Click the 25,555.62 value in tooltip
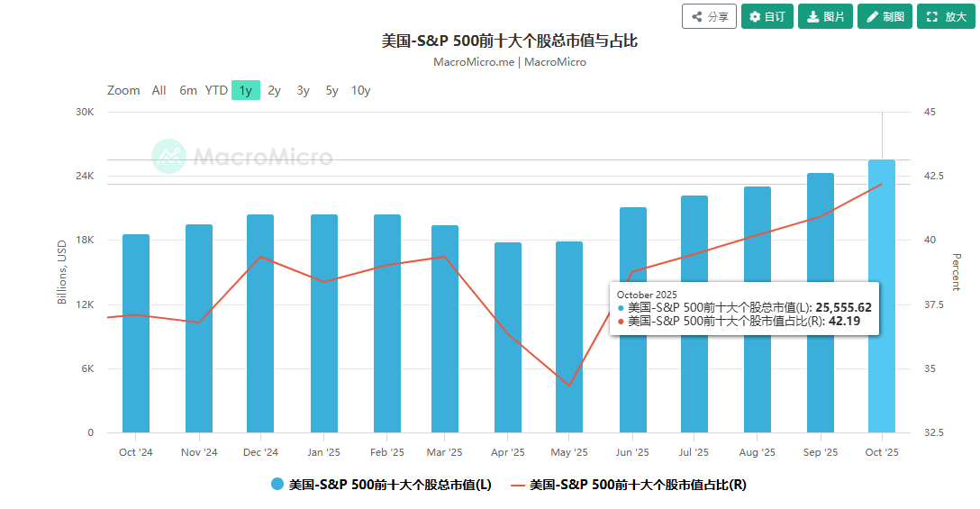This screenshot has height=509, width=980. click(843, 307)
